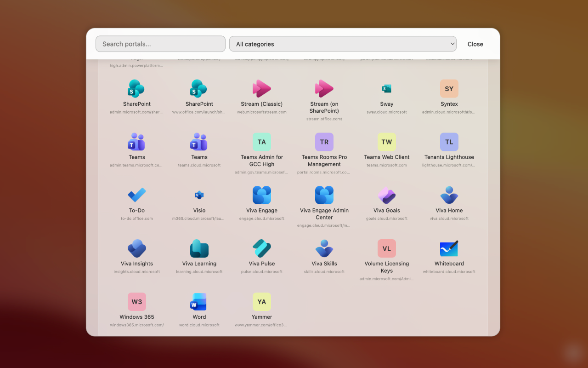Focus the Search portals input field

pos(160,44)
